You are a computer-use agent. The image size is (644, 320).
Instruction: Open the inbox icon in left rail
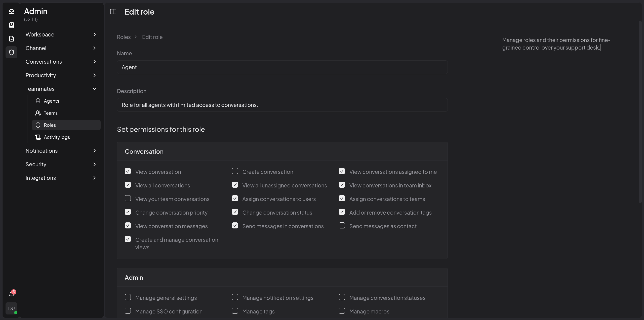[12, 12]
